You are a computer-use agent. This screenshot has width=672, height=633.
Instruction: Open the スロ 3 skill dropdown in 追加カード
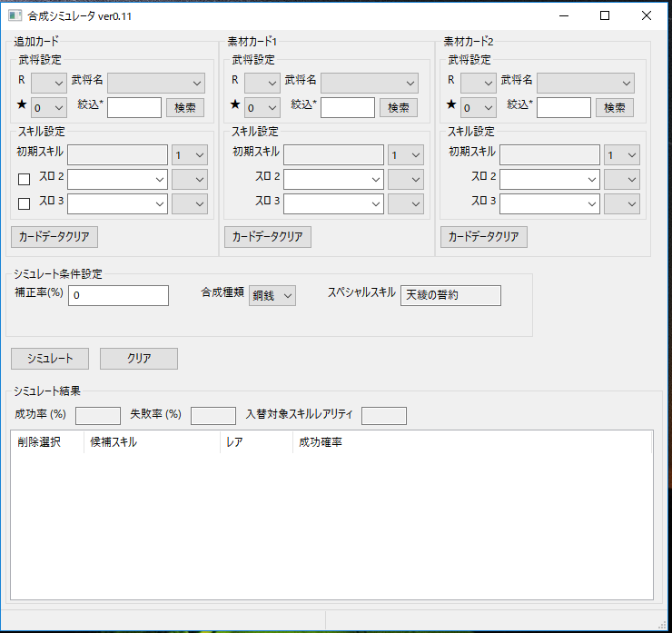point(117,203)
